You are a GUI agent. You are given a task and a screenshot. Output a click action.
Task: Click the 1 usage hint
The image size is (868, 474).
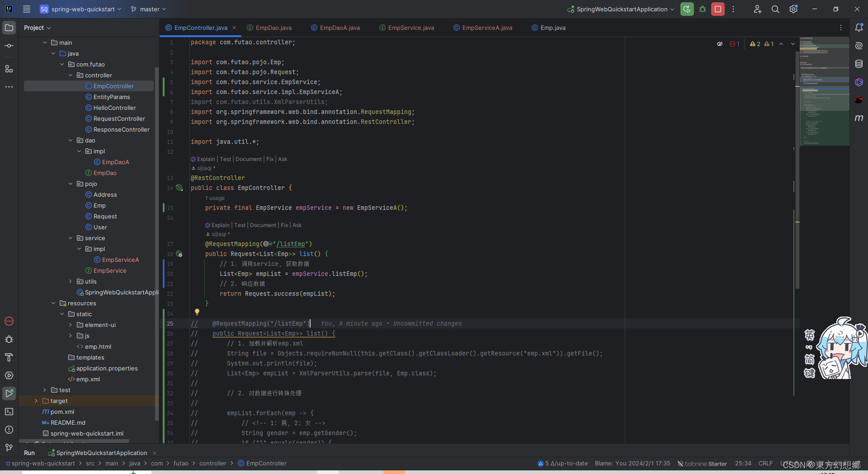[x=215, y=198]
